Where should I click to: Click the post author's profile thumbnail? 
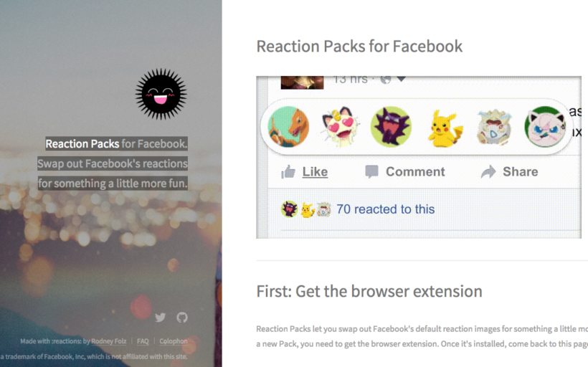pos(303,82)
